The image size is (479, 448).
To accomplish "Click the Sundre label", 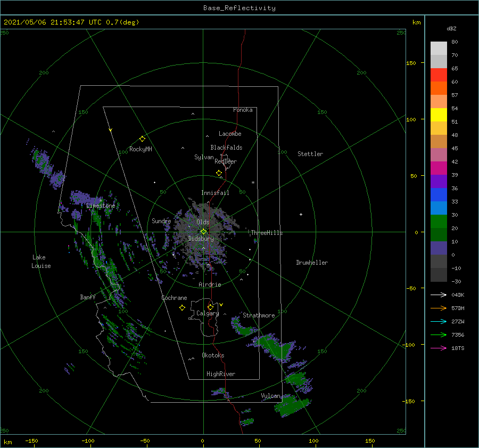I will pos(161,221).
